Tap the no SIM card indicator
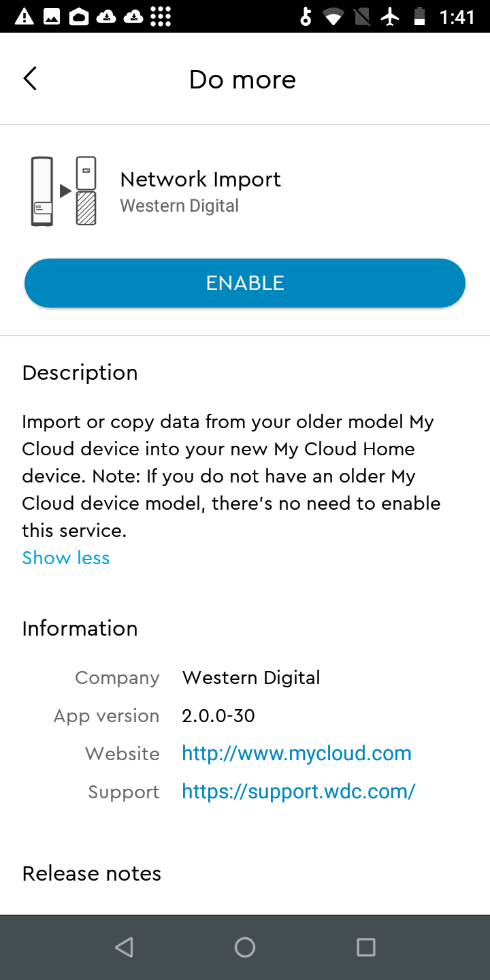Image resolution: width=490 pixels, height=980 pixels. point(361,15)
